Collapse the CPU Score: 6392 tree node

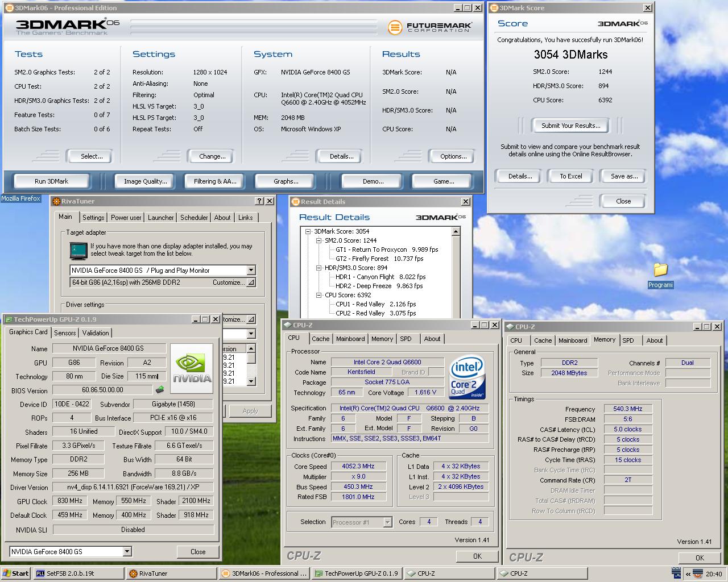click(319, 295)
